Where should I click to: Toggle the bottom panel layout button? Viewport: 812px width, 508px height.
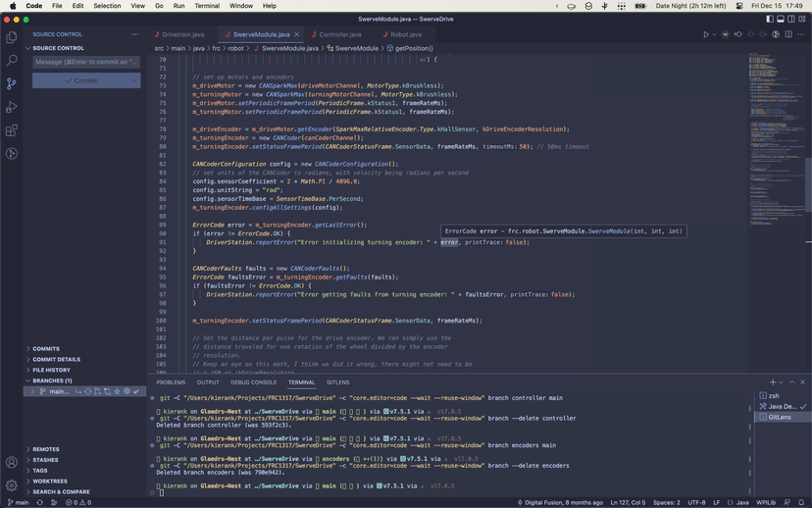click(781, 19)
